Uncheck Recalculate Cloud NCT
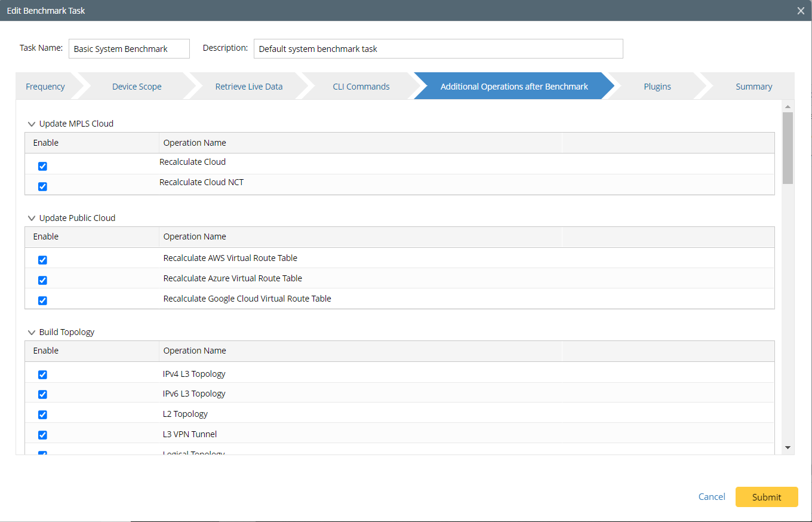The image size is (812, 522). [42, 186]
